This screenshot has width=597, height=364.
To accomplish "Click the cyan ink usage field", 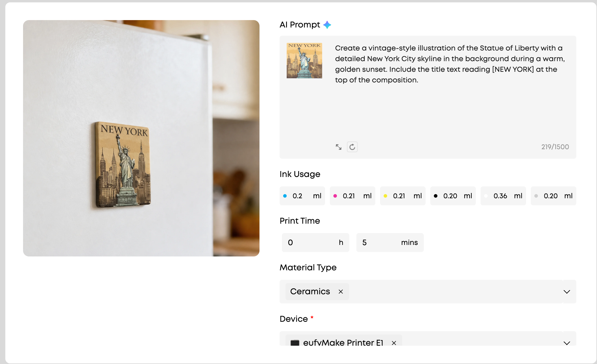I will coord(302,196).
